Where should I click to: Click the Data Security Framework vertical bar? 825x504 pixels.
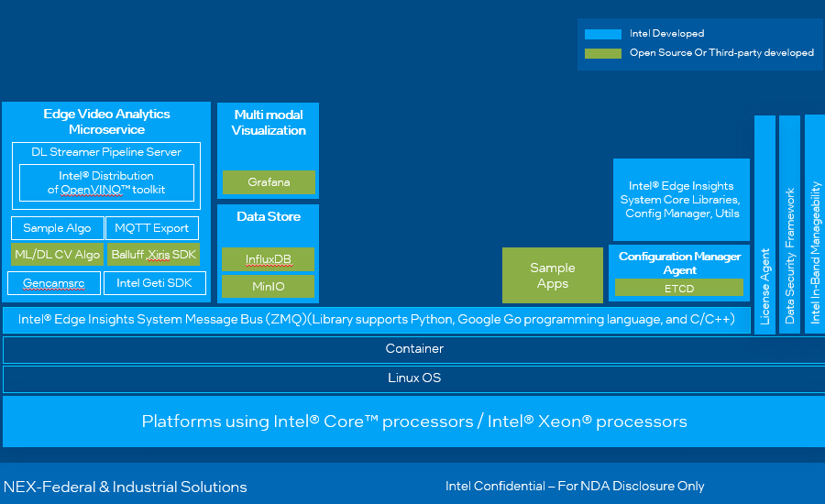[789, 225]
